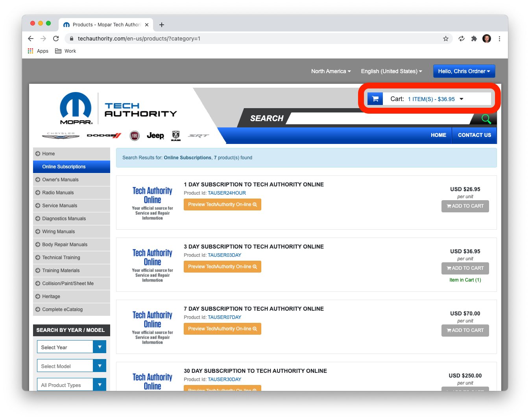Open the Select Model dropdown
Image resolution: width=530 pixels, height=420 pixels.
tap(72, 366)
